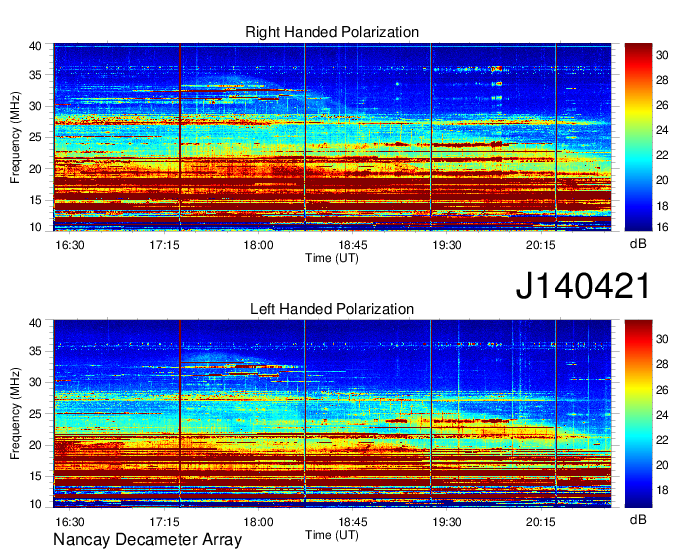Image resolution: width=680 pixels, height=552 pixels.
Task: Select the 30 dB tick on the Left Handed color bar
Action: (x=662, y=339)
